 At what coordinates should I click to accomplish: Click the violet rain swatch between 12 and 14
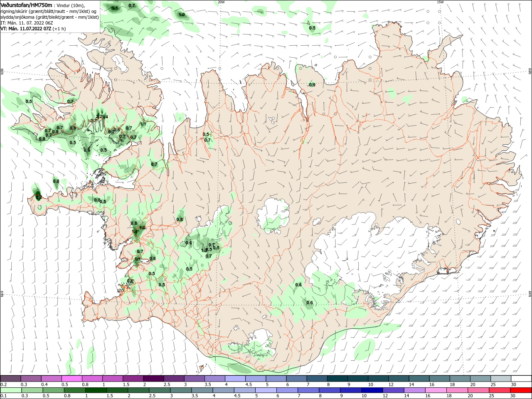pos(394,390)
